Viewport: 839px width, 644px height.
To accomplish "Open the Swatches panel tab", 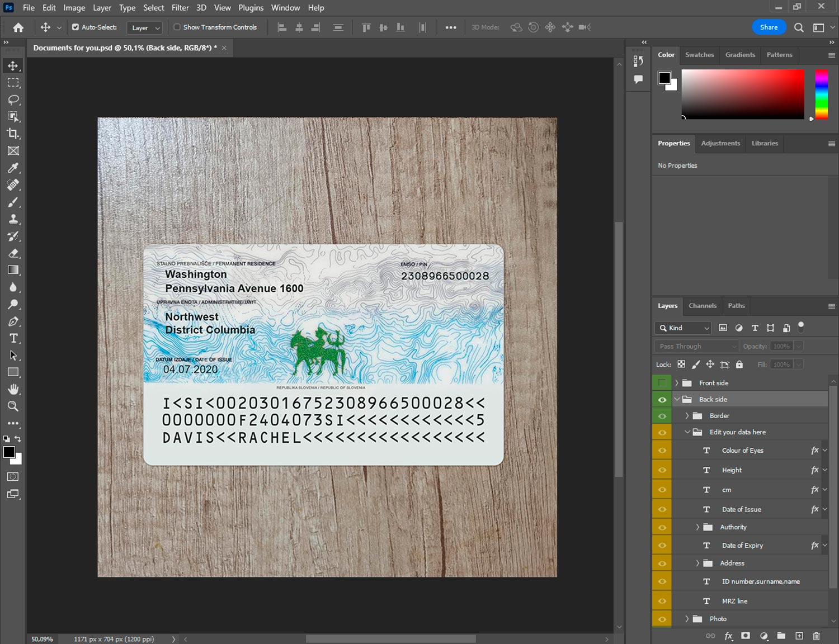I will (x=699, y=55).
